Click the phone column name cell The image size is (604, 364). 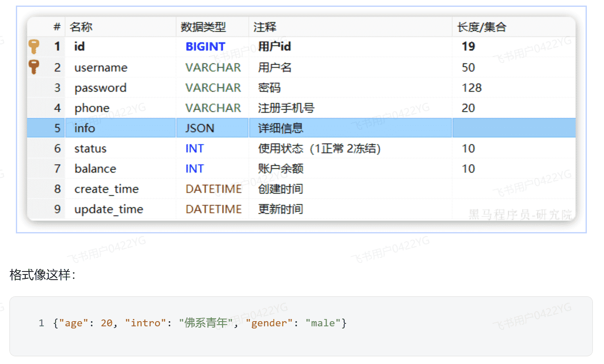[92, 108]
